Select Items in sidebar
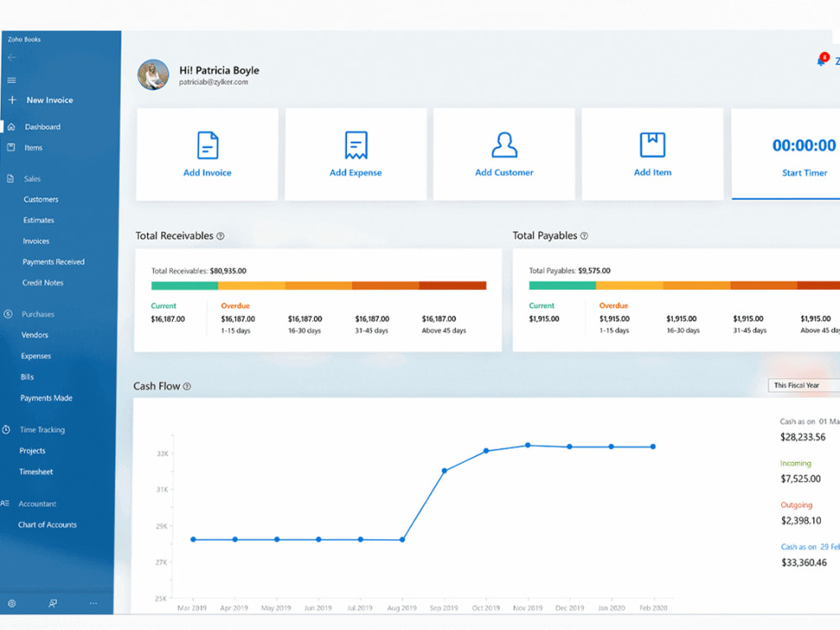The width and height of the screenshot is (840, 630). [34, 148]
